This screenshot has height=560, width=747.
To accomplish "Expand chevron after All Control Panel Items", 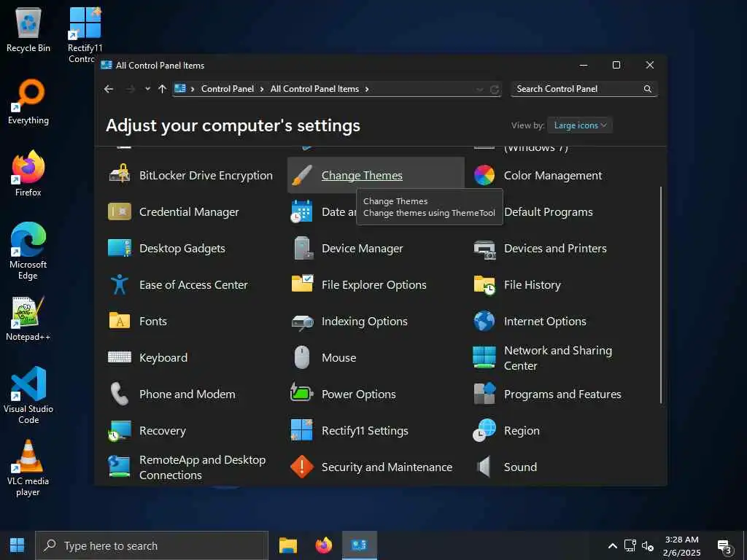I will click(367, 89).
